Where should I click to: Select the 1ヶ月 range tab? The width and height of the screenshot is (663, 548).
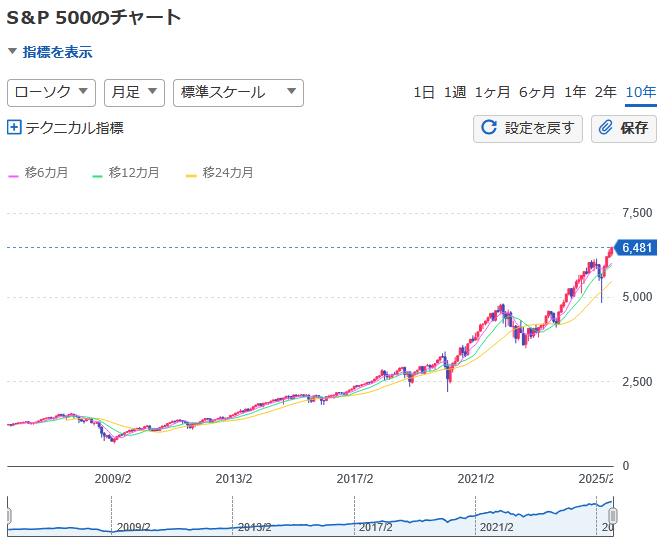point(492,92)
